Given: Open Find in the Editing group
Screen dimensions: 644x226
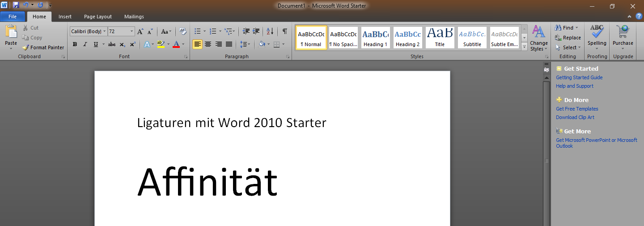Looking at the screenshot, I should [567, 28].
